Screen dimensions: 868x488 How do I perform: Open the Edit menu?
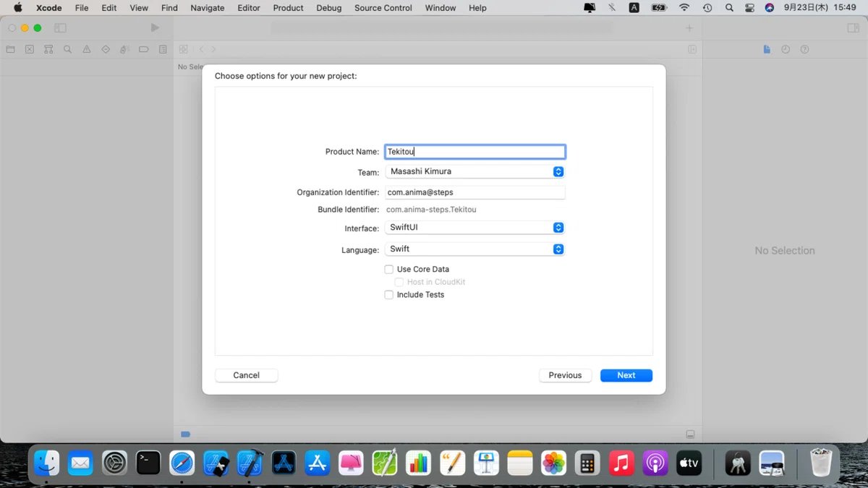tap(109, 8)
